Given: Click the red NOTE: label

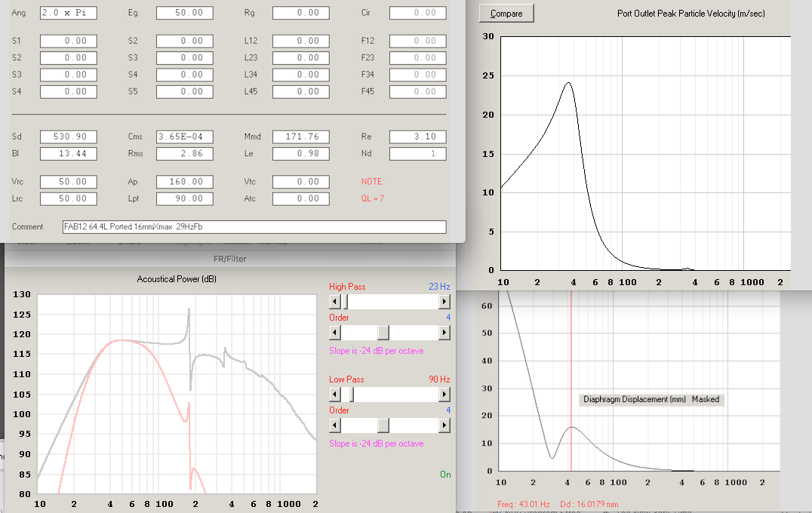Looking at the screenshot, I should click(372, 182).
